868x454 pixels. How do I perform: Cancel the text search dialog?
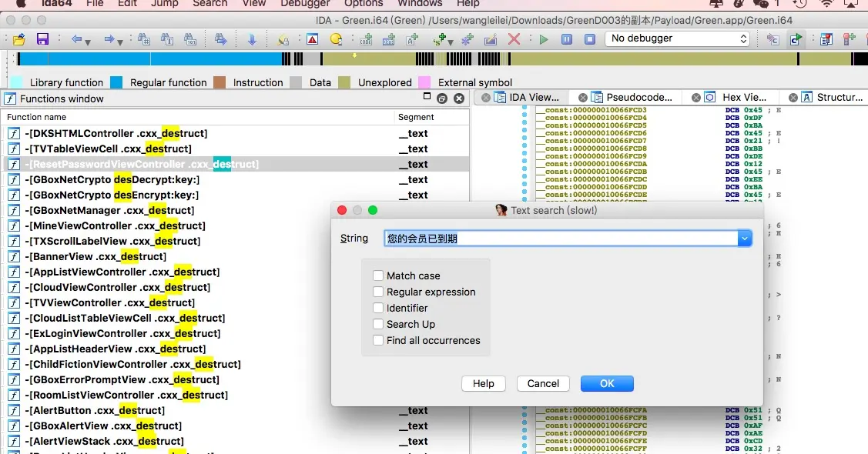[x=543, y=383]
